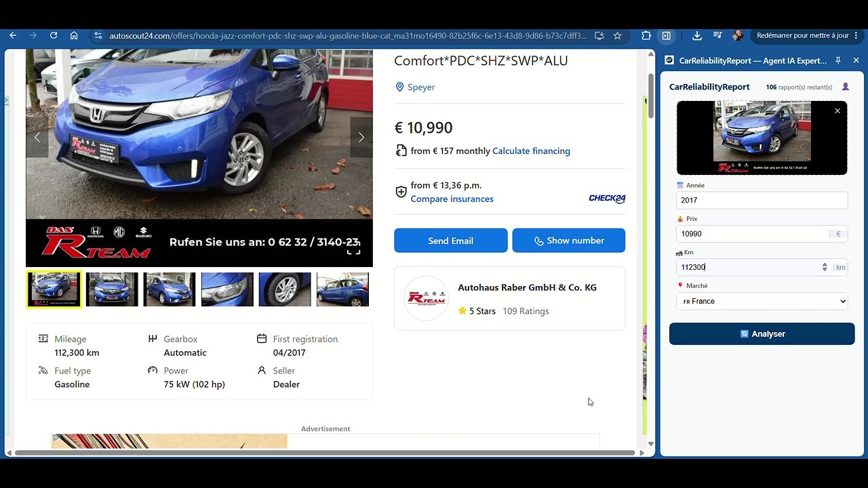
Task: Show the next car photo
Action: coord(361,137)
